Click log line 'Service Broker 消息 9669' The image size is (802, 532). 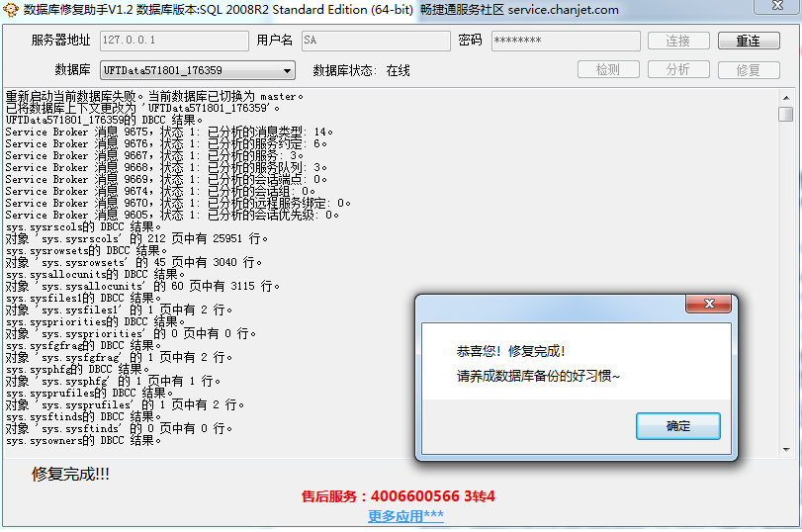tap(166, 180)
